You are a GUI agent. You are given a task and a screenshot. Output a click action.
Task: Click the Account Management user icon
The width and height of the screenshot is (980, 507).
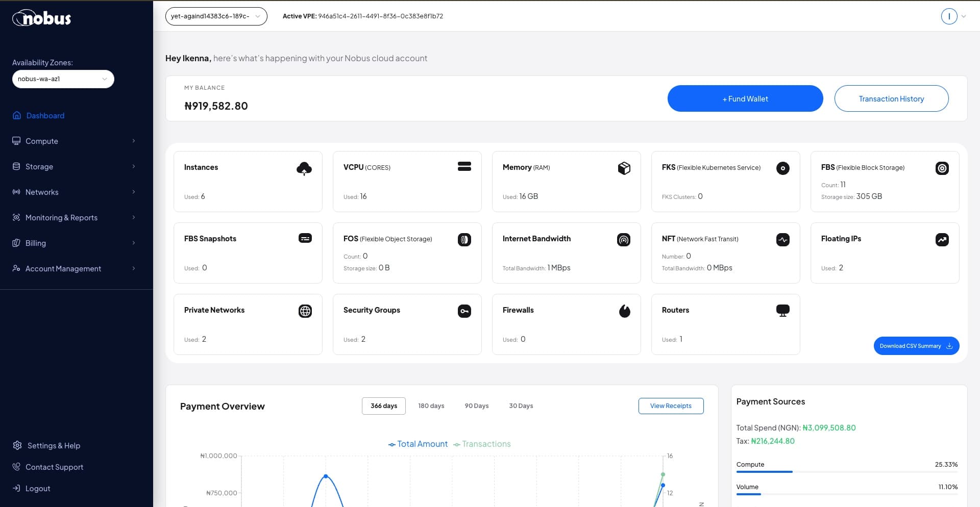pos(16,268)
